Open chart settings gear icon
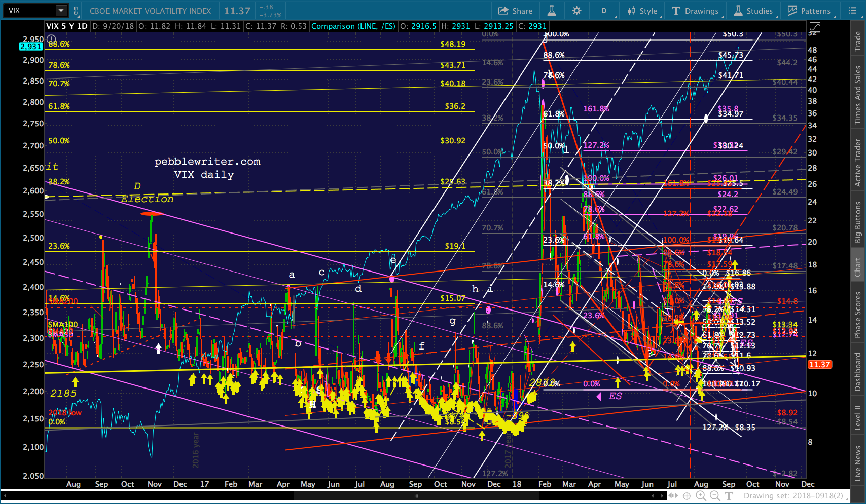866x504 pixels. pos(576,11)
